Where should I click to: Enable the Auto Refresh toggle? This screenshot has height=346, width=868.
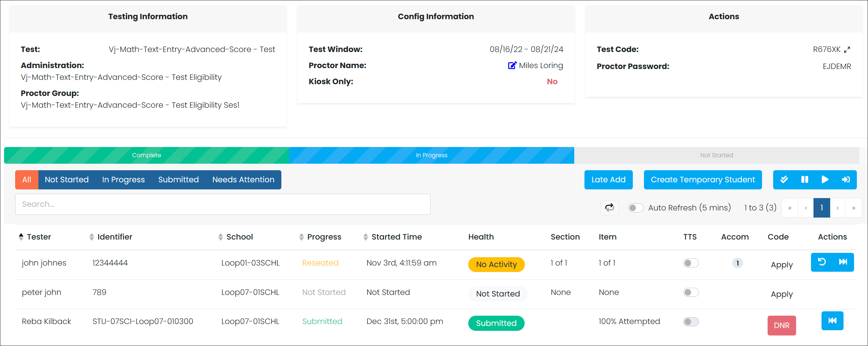[635, 208]
